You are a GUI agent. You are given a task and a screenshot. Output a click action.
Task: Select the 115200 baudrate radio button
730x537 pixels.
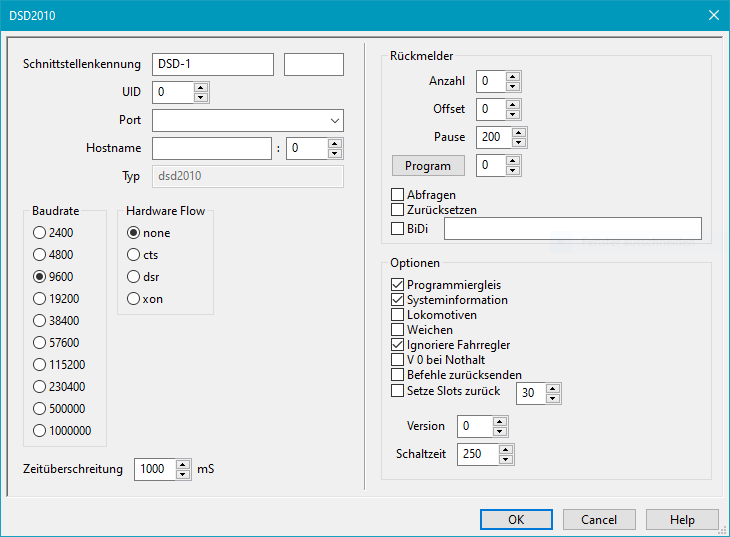click(40, 364)
